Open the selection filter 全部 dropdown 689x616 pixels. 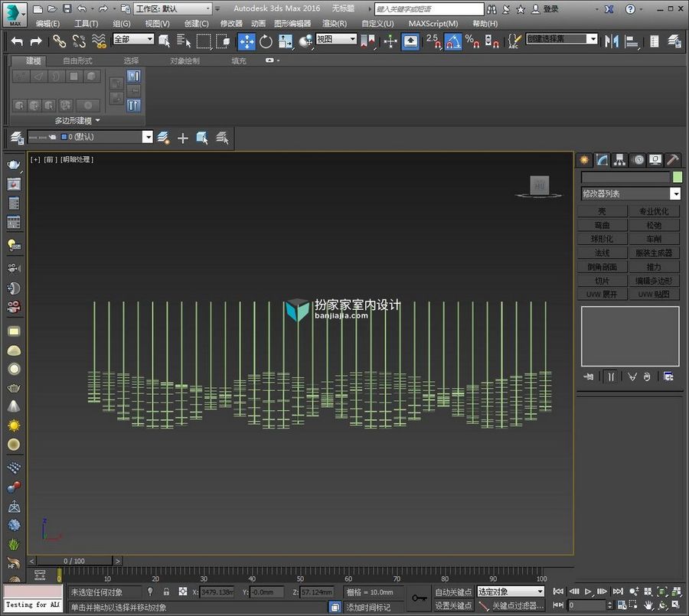tap(133, 39)
